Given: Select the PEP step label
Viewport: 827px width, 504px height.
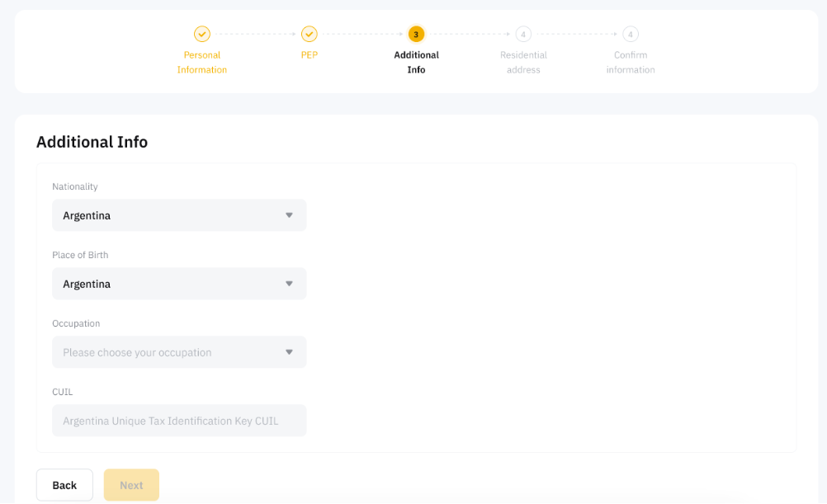Looking at the screenshot, I should pos(310,55).
